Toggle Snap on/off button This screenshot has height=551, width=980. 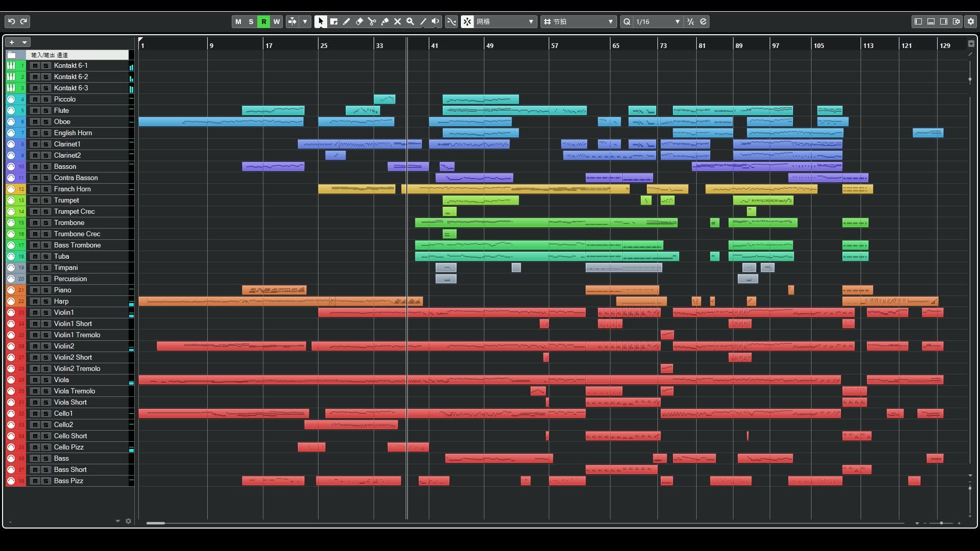click(468, 21)
